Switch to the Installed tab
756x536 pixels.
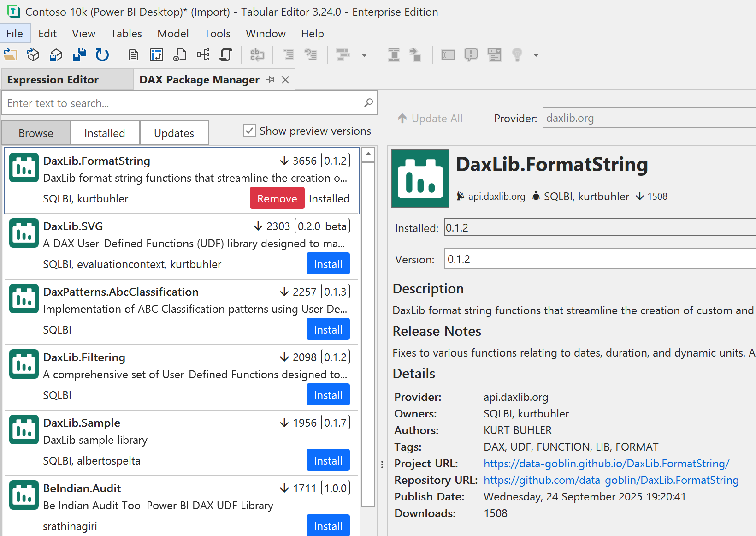(x=105, y=133)
